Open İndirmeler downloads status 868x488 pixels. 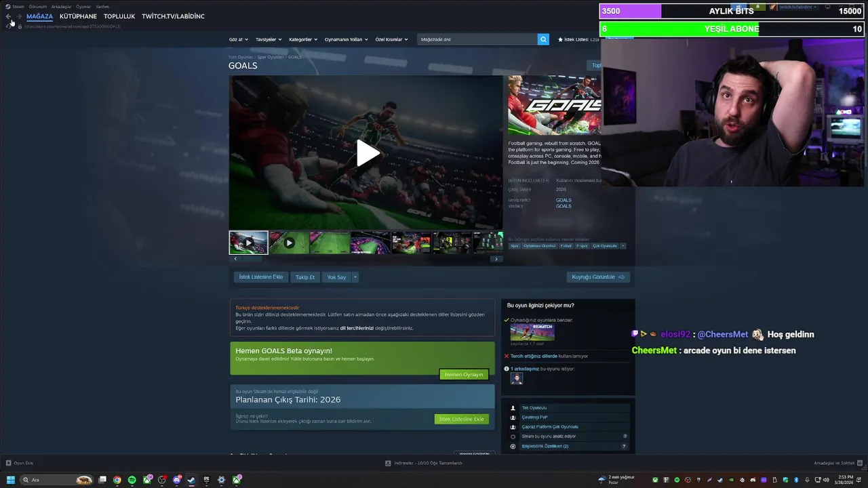(x=424, y=463)
